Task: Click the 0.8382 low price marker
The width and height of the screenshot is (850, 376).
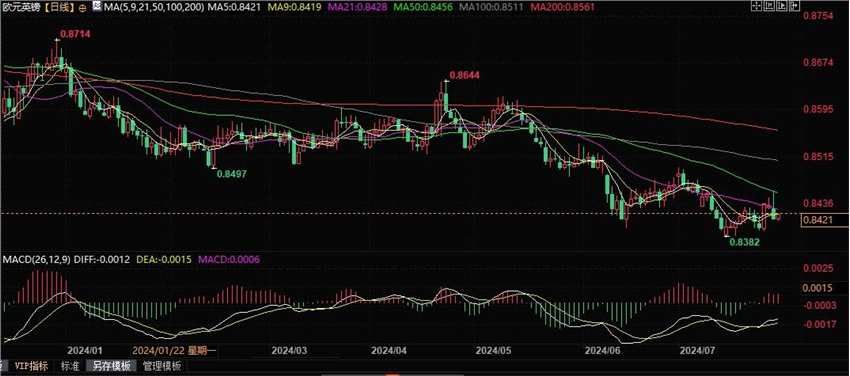Action: click(x=744, y=243)
